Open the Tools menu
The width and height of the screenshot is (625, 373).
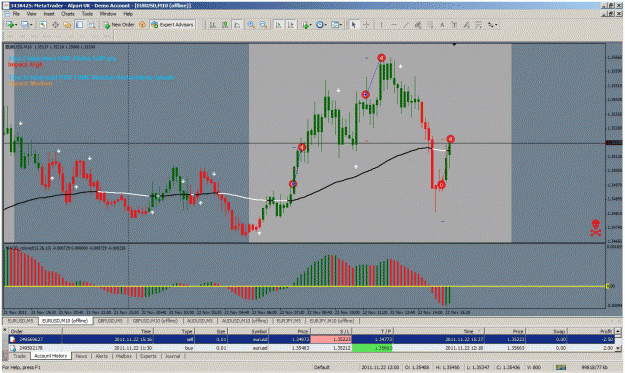click(x=87, y=14)
